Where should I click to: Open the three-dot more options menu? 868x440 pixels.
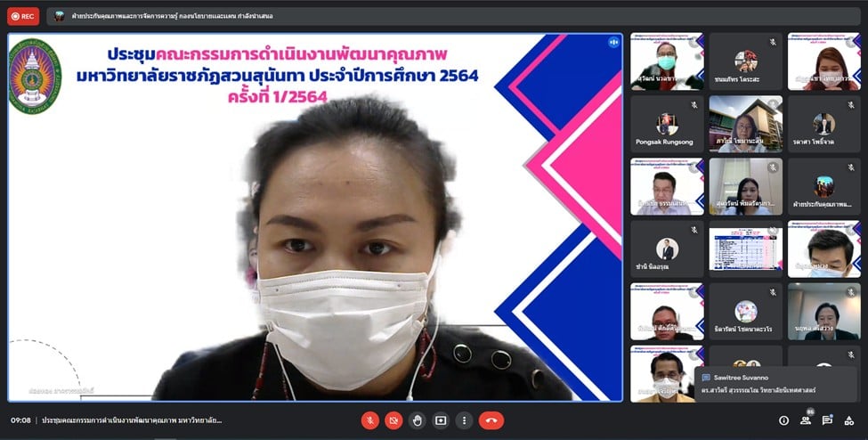pos(464,420)
